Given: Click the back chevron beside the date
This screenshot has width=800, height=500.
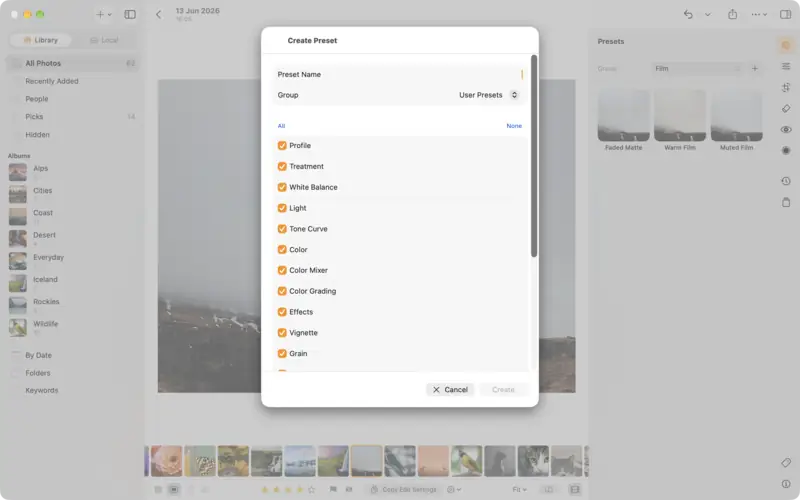Looking at the screenshot, I should tap(159, 14).
